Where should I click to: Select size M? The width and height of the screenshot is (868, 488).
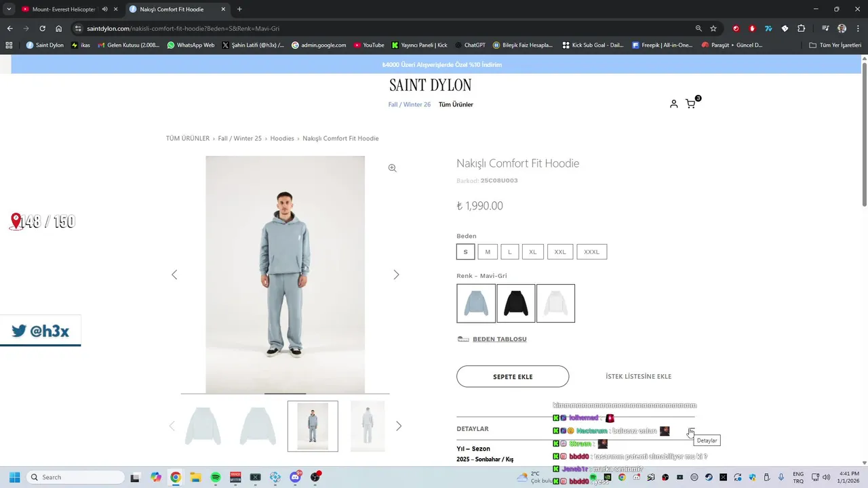pyautogui.click(x=488, y=251)
